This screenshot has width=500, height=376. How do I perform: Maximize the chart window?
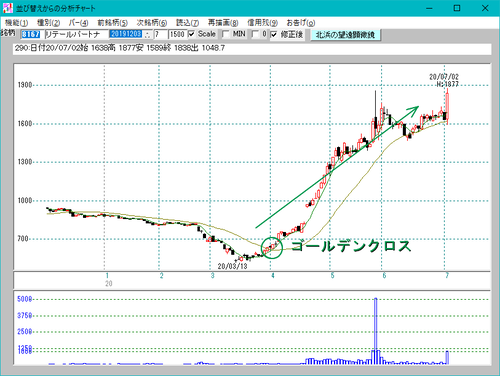point(457,8)
